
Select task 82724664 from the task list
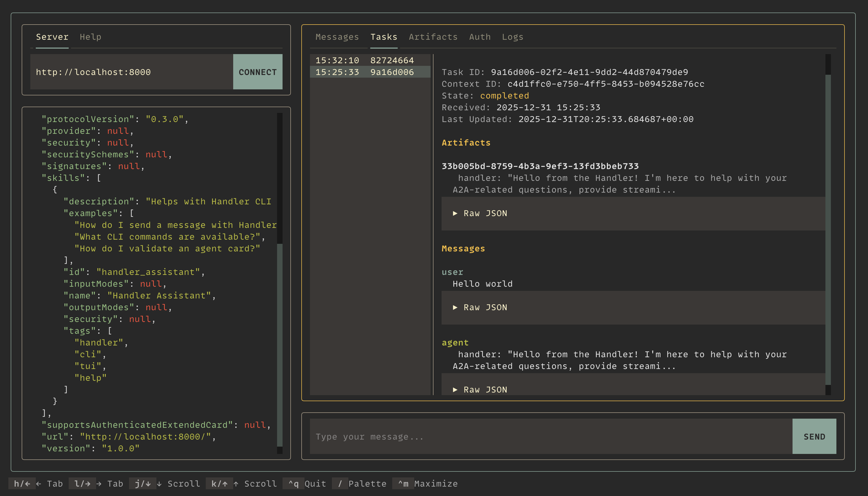[x=371, y=60]
